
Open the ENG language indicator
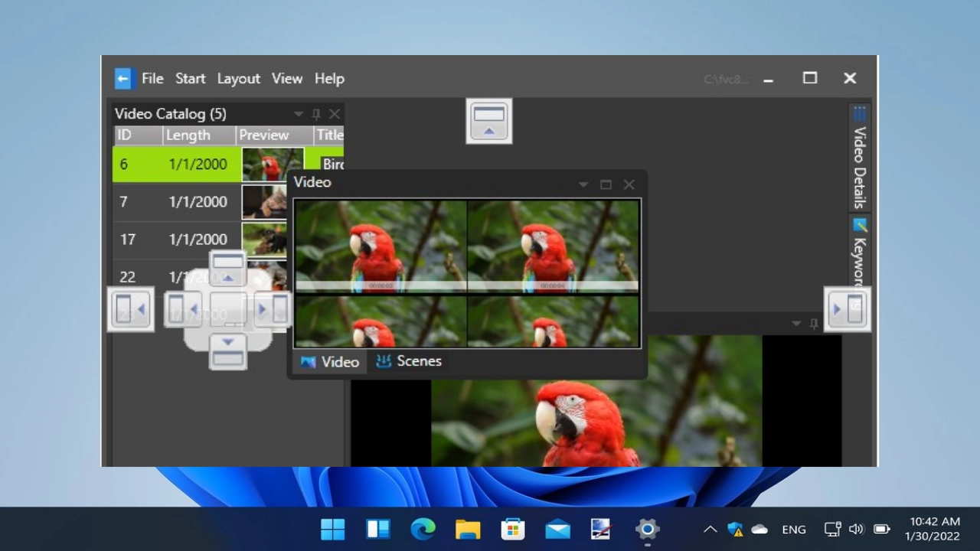794,529
